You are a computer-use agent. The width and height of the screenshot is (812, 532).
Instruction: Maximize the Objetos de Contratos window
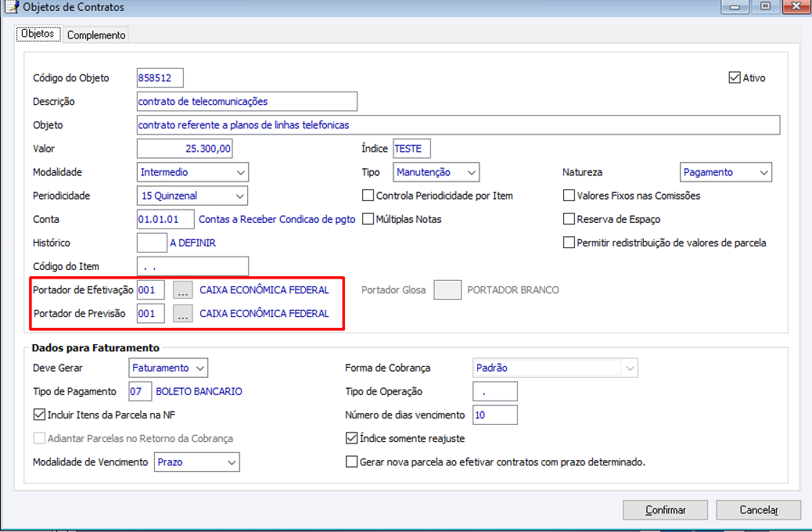click(x=765, y=7)
